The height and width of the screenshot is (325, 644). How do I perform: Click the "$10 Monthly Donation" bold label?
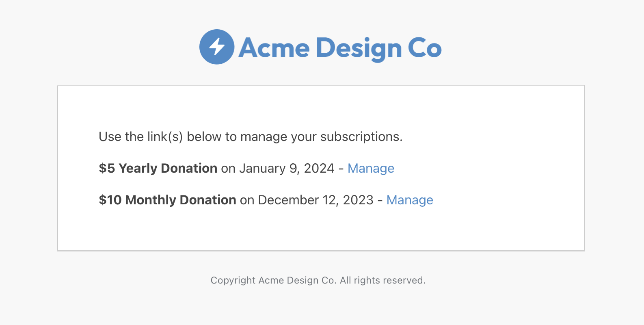(167, 200)
